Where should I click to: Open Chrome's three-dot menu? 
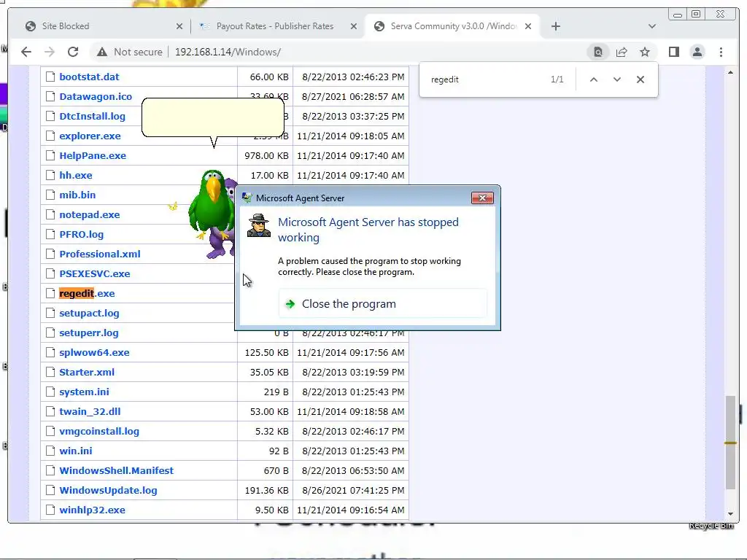click(x=721, y=52)
